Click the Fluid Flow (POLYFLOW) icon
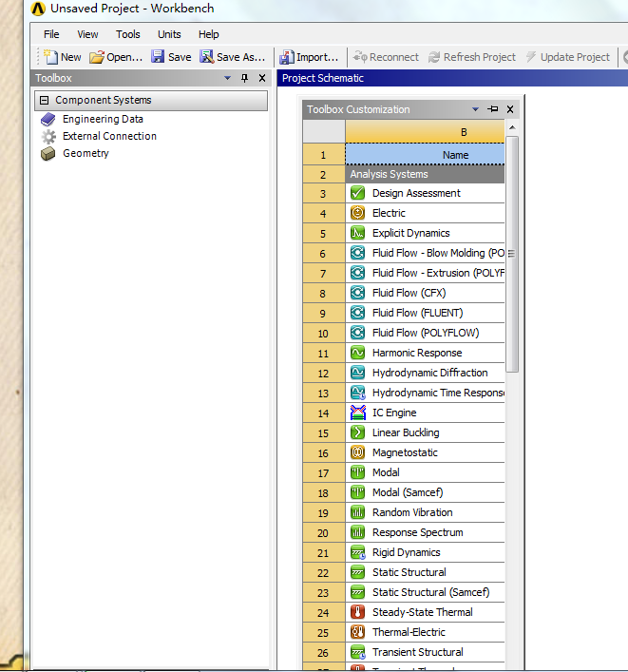This screenshot has width=628, height=672. pyautogui.click(x=357, y=333)
